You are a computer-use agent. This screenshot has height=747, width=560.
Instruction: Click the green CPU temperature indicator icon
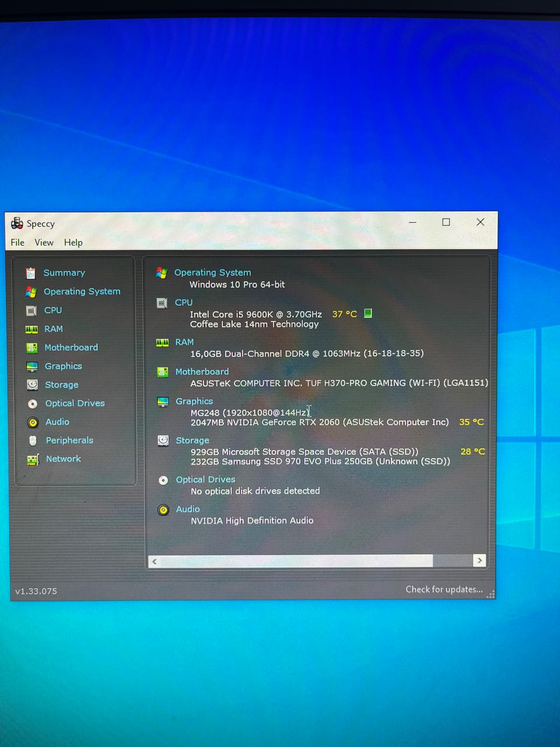368,313
